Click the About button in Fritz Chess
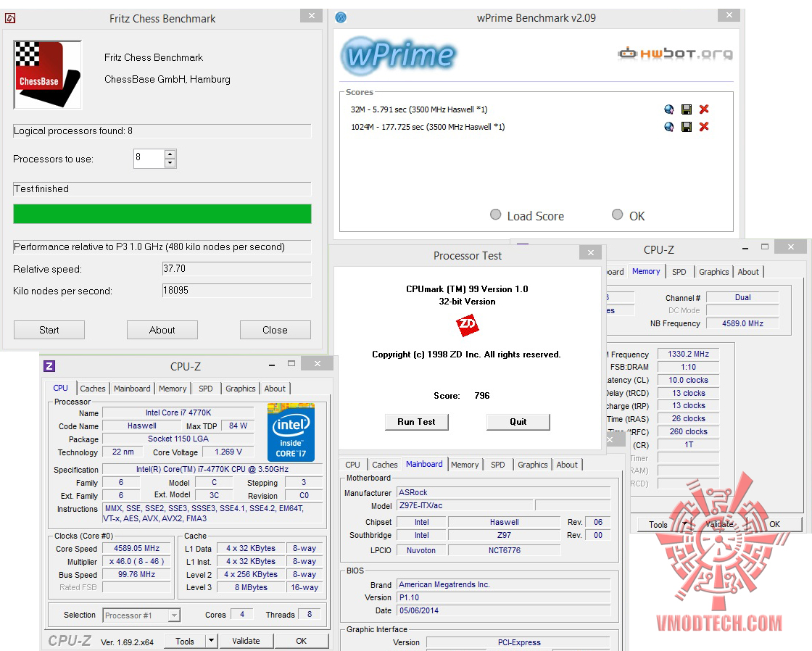 (x=162, y=330)
